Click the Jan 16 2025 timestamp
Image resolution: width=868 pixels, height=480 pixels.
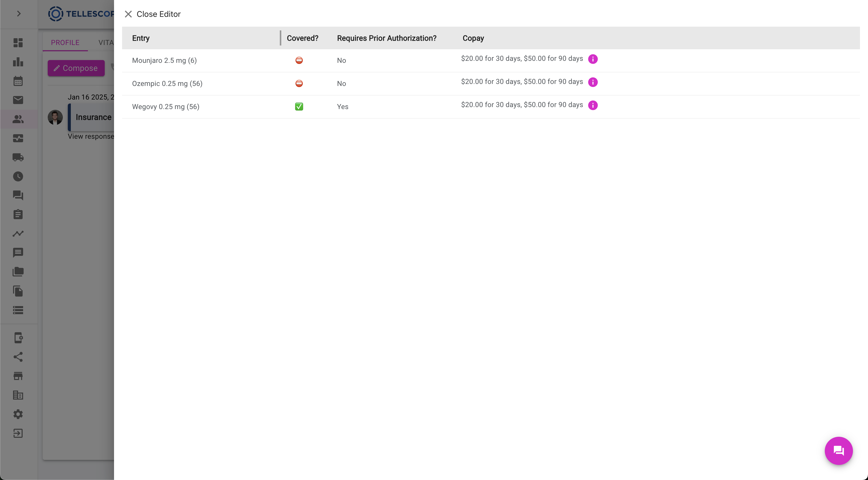click(x=91, y=97)
